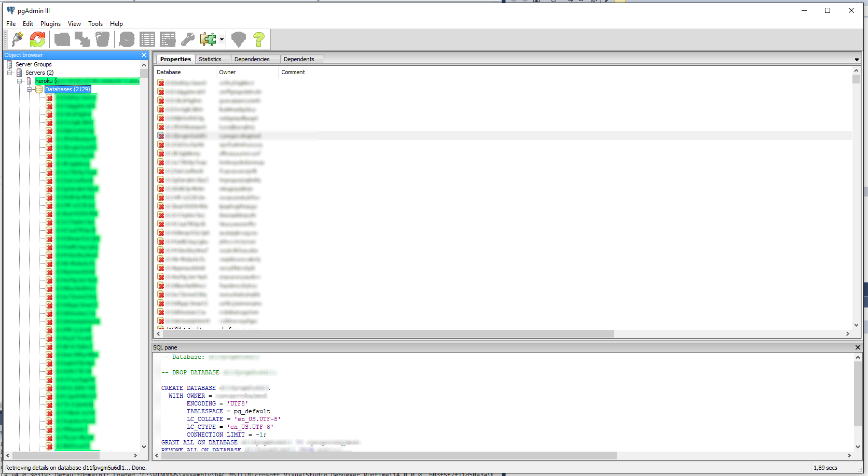
Task: Collapse the Servers (2) tree node
Action: [9, 73]
